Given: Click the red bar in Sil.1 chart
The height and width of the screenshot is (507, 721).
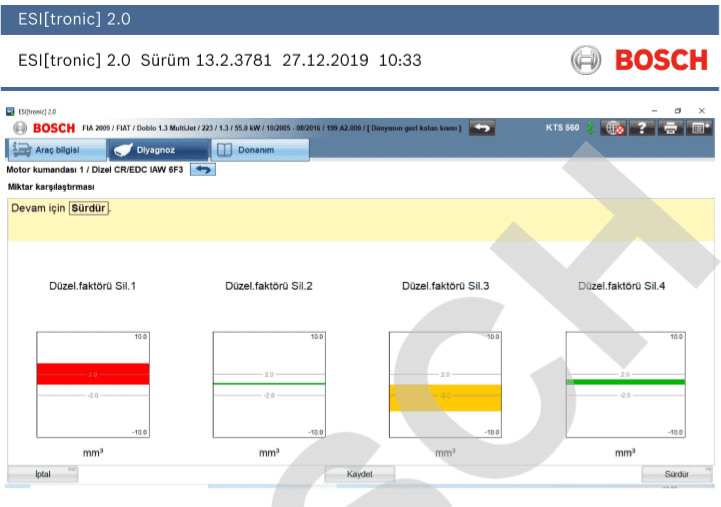Looking at the screenshot, I should coord(92,374).
